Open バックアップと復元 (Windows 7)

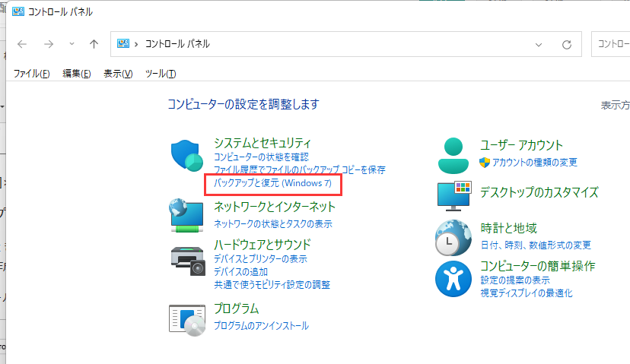tap(273, 183)
